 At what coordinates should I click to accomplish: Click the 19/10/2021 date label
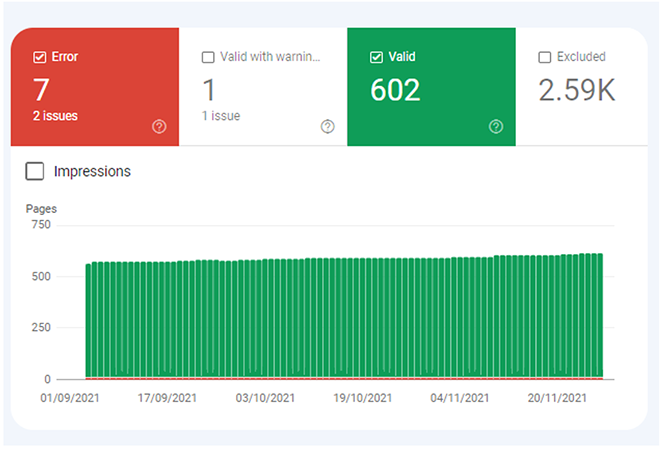click(361, 398)
